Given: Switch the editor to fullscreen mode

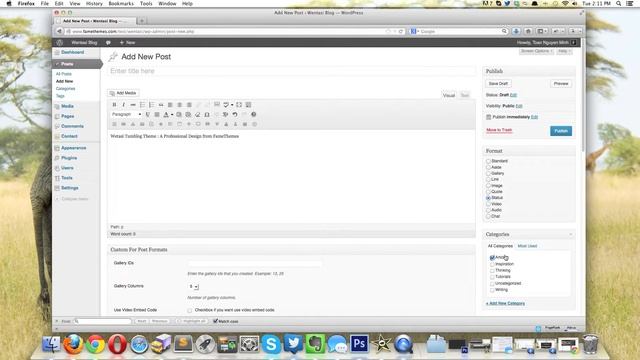Looking at the screenshot, I should point(239,105).
